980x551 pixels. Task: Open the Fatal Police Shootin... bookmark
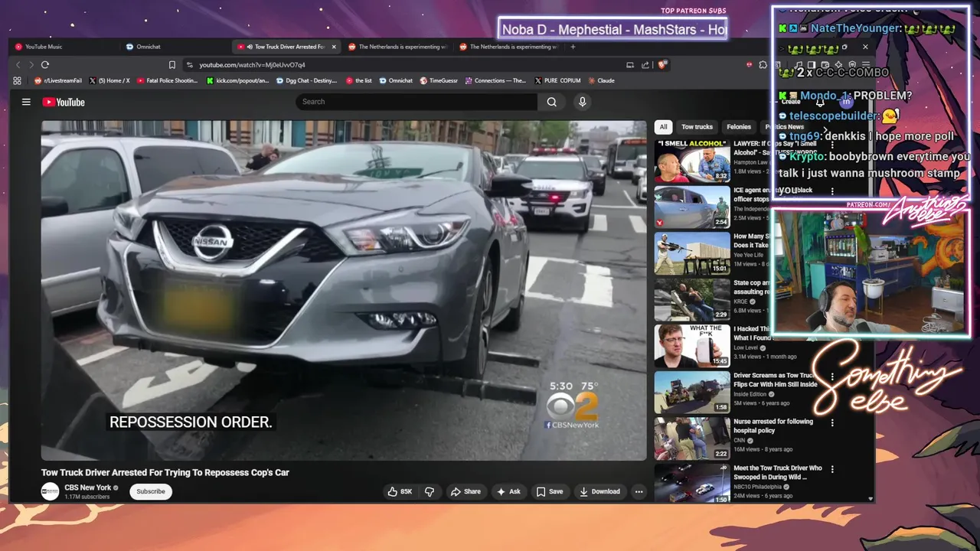tap(167, 80)
